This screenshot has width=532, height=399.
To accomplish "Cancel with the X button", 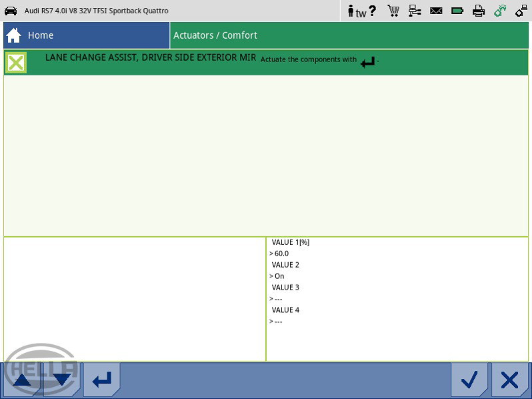I will tap(509, 380).
